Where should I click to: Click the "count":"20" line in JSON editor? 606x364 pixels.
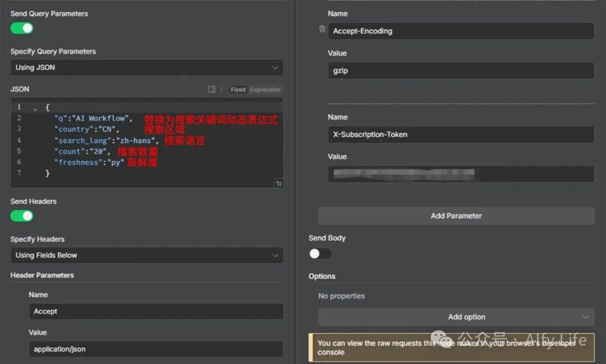click(82, 151)
